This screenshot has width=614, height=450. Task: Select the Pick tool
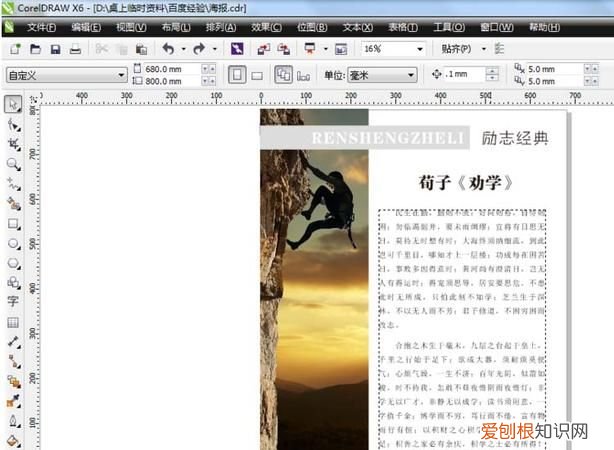click(13, 104)
